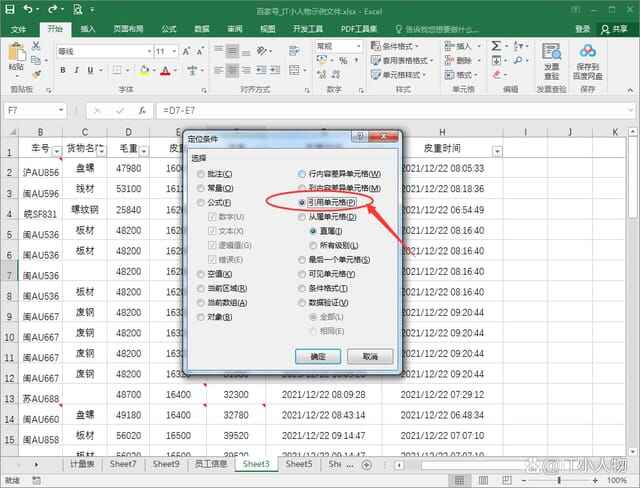Select the 引用单元格(P) radio option
This screenshot has height=488, width=640.
pos(304,203)
